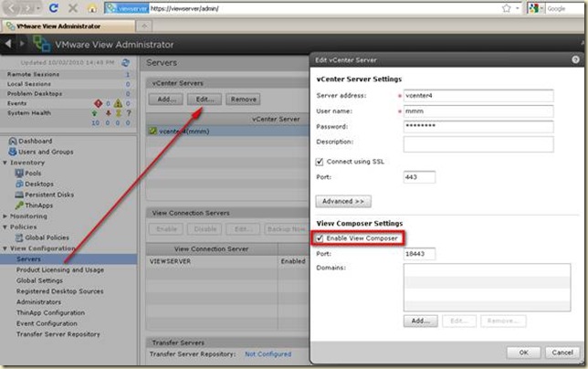Click the browser back navigation arrow
Image resolution: width=588 pixels, height=369 pixels.
[x=12, y=8]
